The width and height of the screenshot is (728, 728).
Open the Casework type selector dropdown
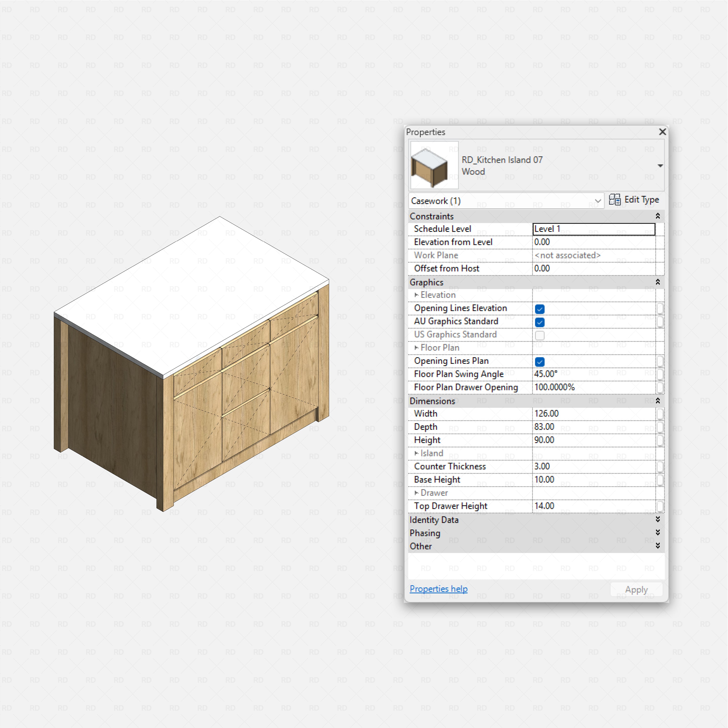click(x=598, y=200)
